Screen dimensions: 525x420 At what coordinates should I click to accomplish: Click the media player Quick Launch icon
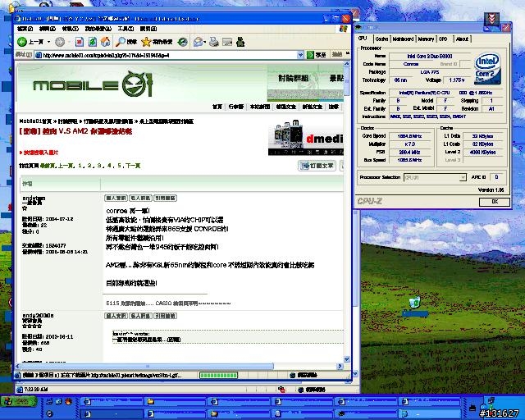point(49,413)
